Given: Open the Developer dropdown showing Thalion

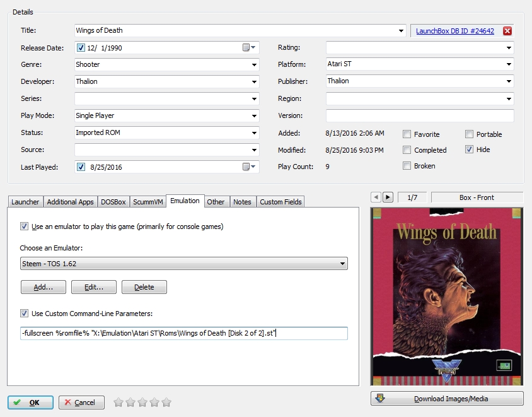Looking at the screenshot, I should point(254,81).
